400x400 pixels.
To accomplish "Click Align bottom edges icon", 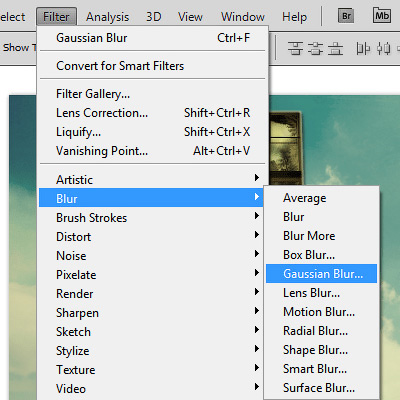I will click(x=335, y=49).
